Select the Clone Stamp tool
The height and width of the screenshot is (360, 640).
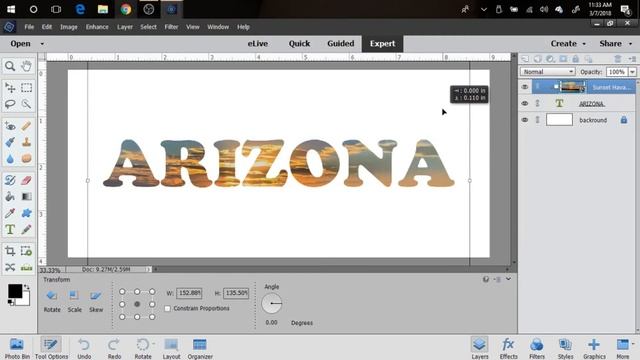pyautogui.click(x=27, y=142)
